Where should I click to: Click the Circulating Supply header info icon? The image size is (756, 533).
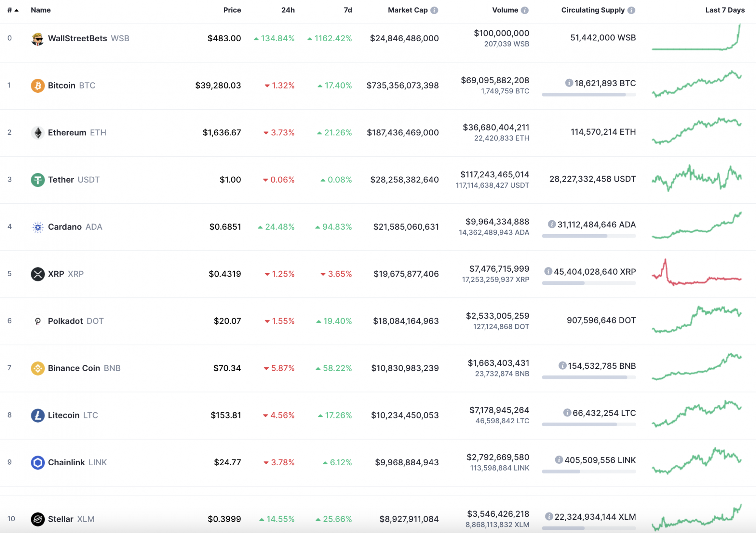[x=631, y=10]
